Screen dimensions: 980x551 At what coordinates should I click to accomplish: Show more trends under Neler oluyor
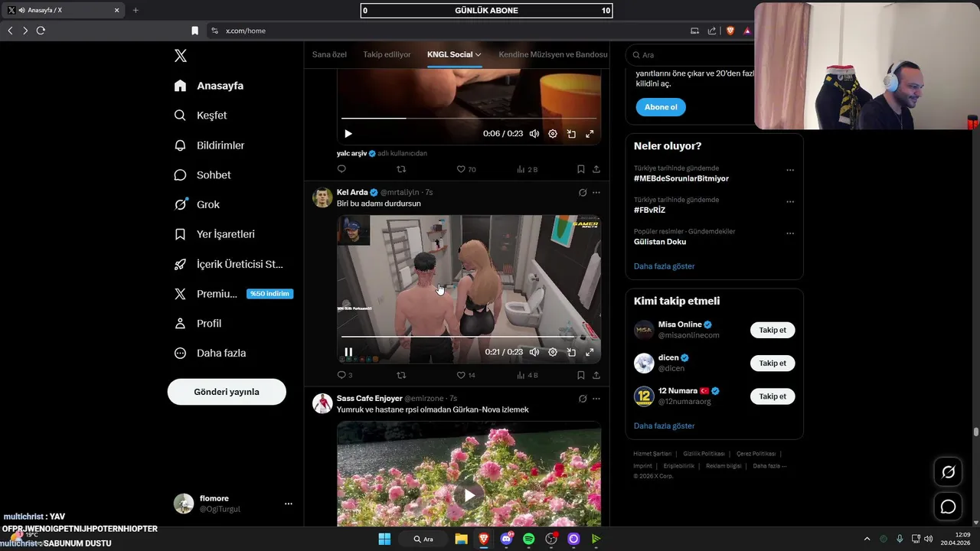pyautogui.click(x=665, y=266)
